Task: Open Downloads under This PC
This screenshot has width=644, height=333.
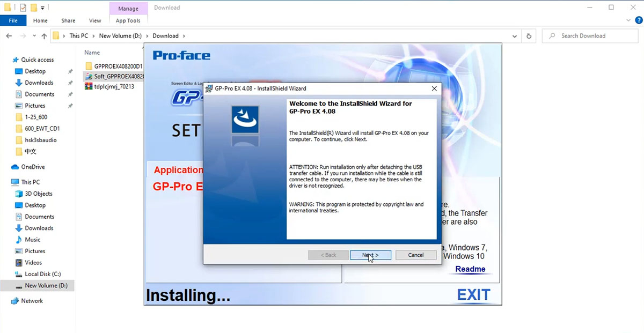Action: (x=39, y=228)
